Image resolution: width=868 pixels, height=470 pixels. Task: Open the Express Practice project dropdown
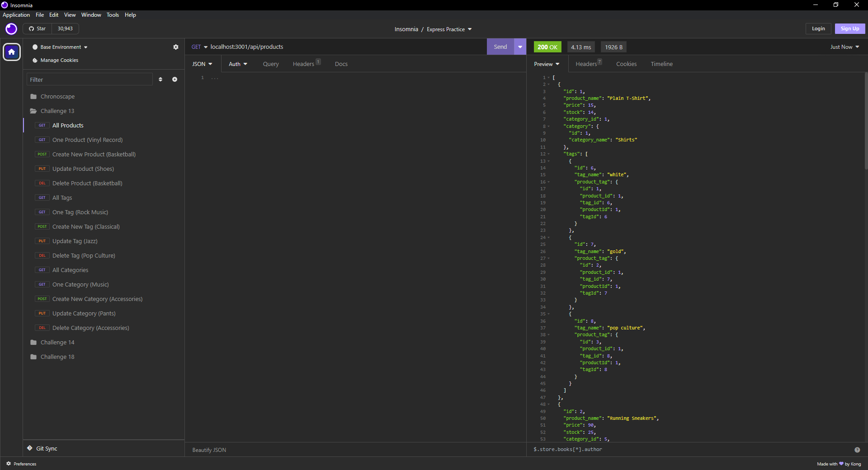(x=449, y=29)
